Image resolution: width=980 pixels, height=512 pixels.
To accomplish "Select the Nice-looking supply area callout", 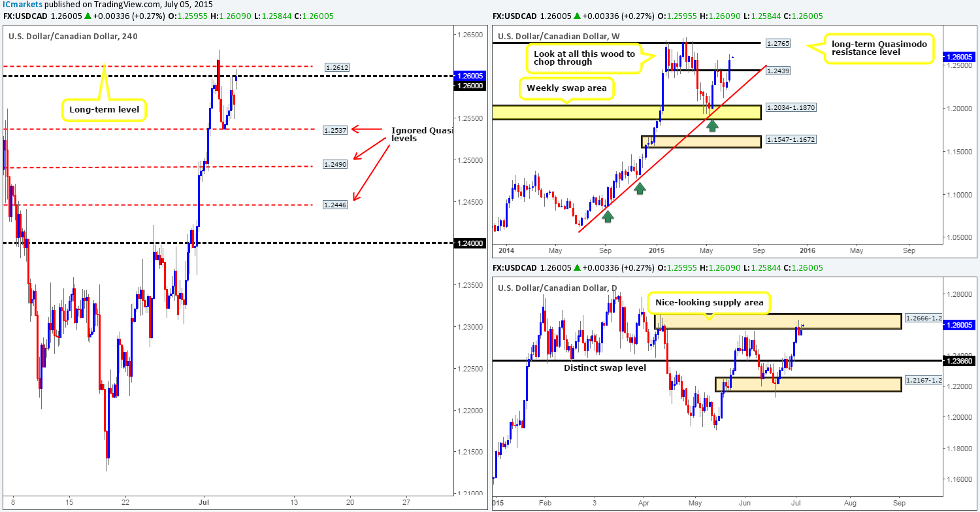I will click(x=710, y=303).
